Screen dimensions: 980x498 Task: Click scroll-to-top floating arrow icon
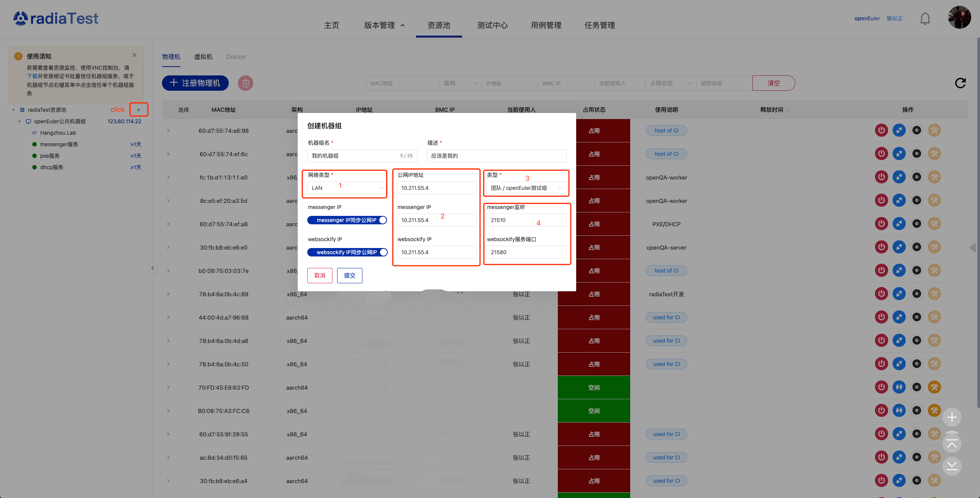[x=952, y=444]
